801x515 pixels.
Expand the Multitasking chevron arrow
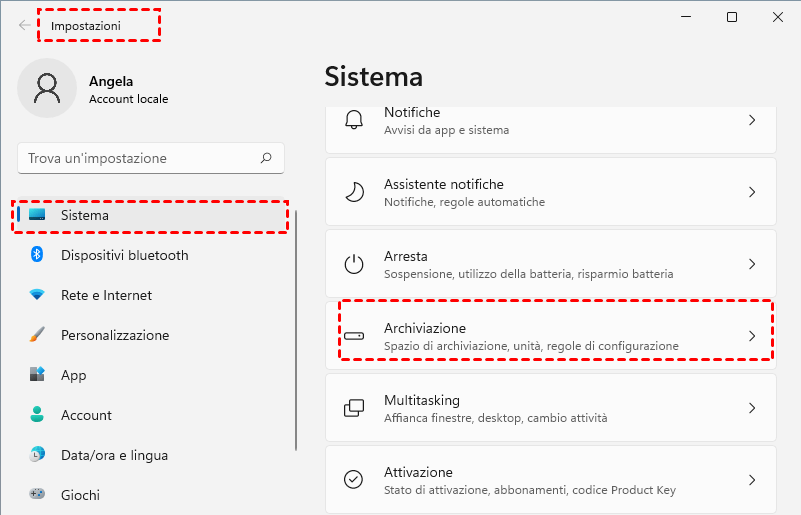tap(752, 408)
